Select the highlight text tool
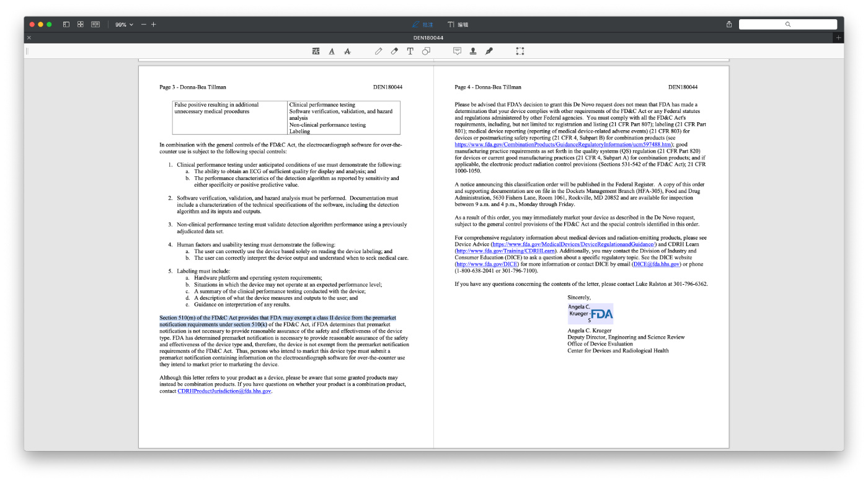 point(316,51)
